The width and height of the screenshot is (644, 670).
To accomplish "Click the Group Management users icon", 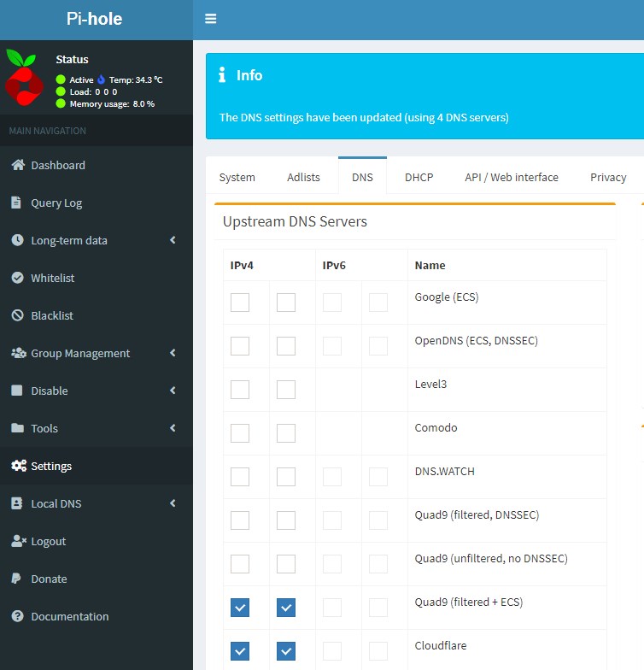I will (x=19, y=353).
